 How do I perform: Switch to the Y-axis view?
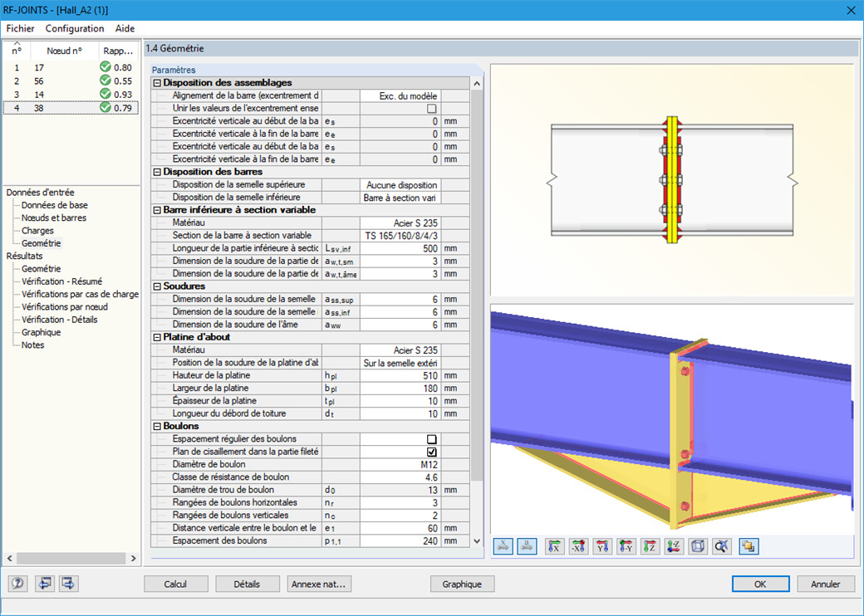coord(601,546)
